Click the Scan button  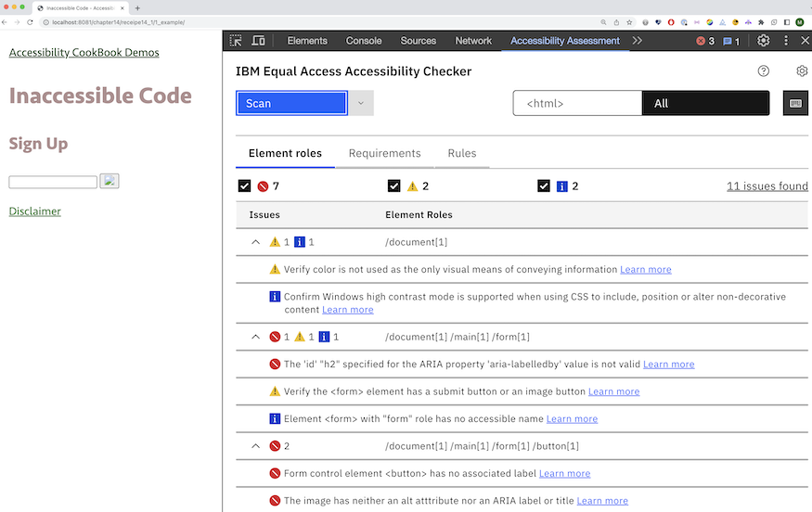click(291, 103)
